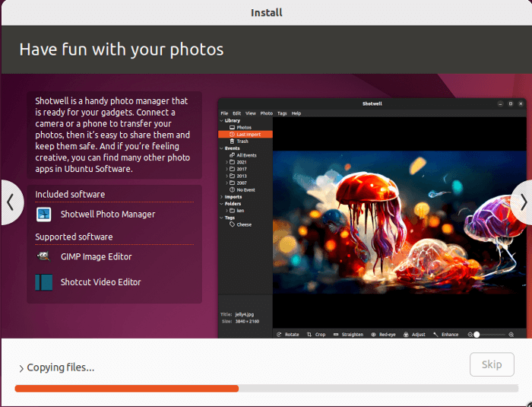Select All Events in the Shotwell sidebar
Image resolution: width=532 pixels, height=407 pixels.
245,155
